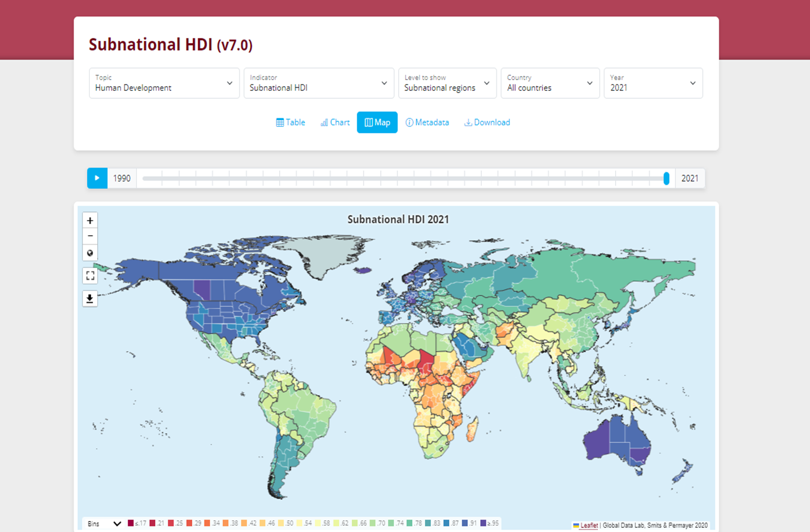Click the .25 legend color swatch

pos(170,523)
